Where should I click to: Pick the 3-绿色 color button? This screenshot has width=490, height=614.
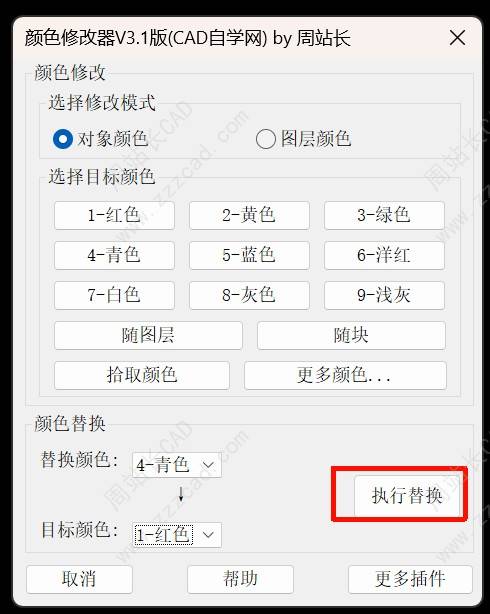(384, 215)
